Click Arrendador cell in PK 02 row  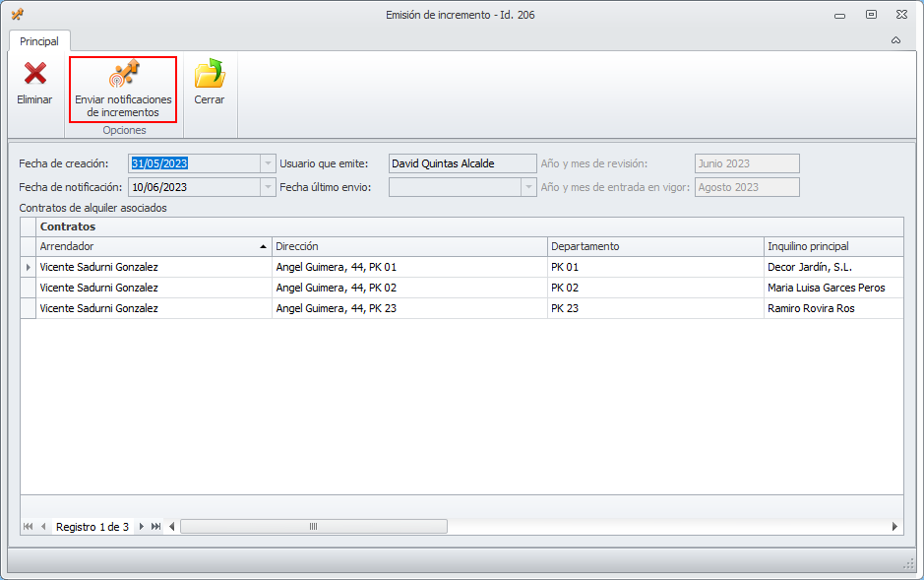click(x=154, y=288)
